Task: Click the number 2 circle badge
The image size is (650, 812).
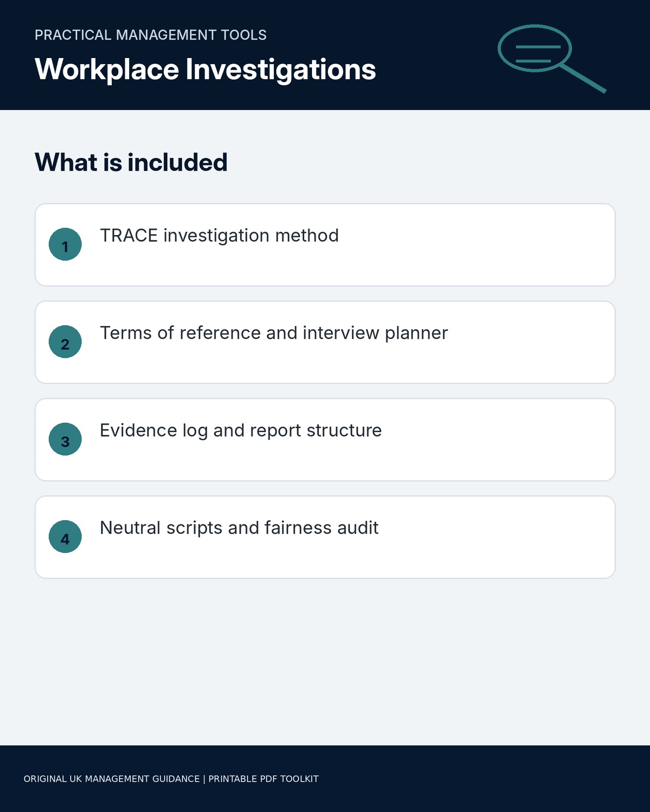Action: coord(65,342)
